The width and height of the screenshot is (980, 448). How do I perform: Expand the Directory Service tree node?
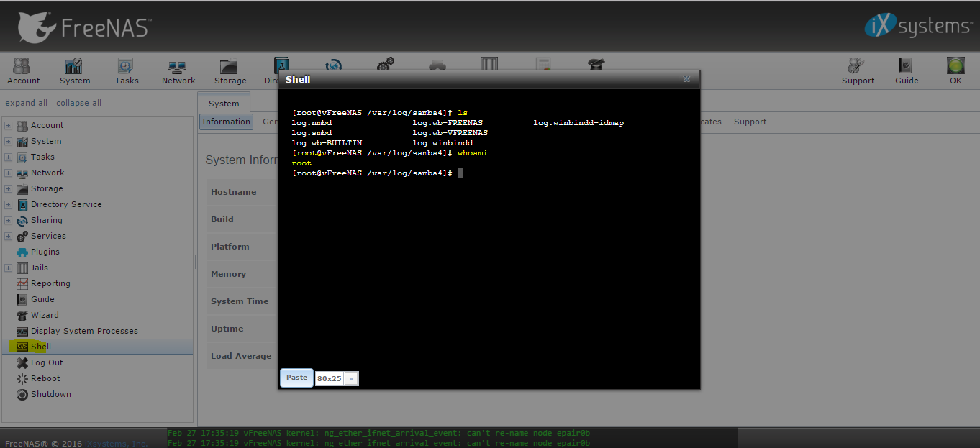click(9, 204)
